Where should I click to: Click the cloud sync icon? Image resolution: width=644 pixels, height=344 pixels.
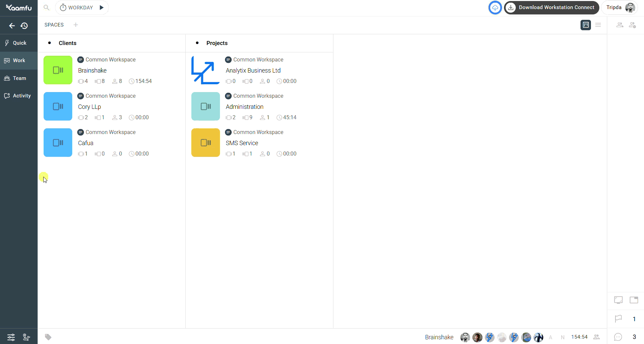pyautogui.click(x=495, y=7)
